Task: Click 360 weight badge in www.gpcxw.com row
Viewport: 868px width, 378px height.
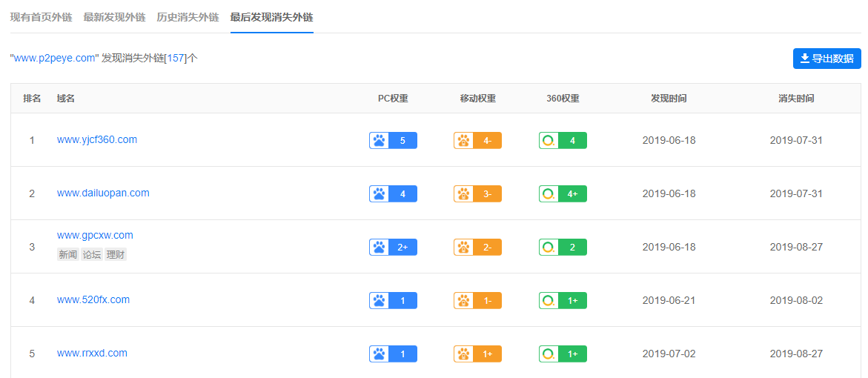Action: click(x=563, y=247)
